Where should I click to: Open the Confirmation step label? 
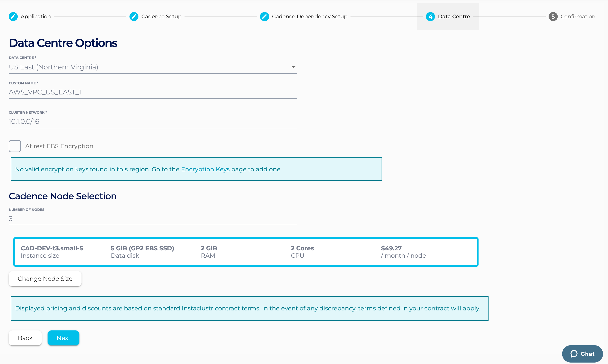point(578,16)
